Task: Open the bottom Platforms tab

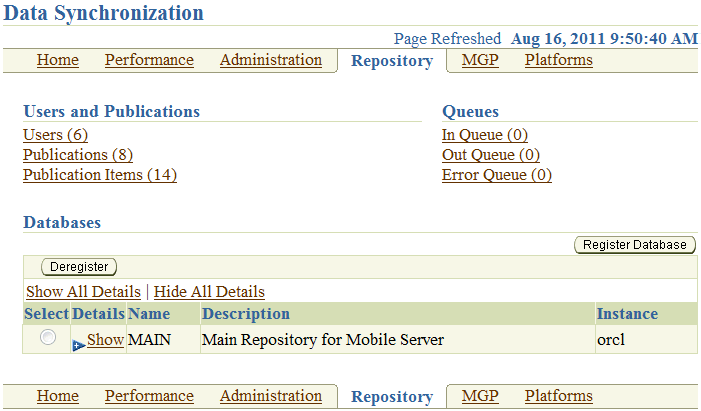Action: click(559, 396)
